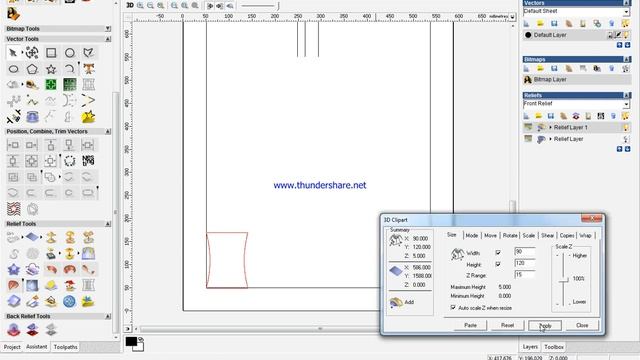
Task: Toggle visibility bulb of Relief Layer 1
Action: click(626, 128)
